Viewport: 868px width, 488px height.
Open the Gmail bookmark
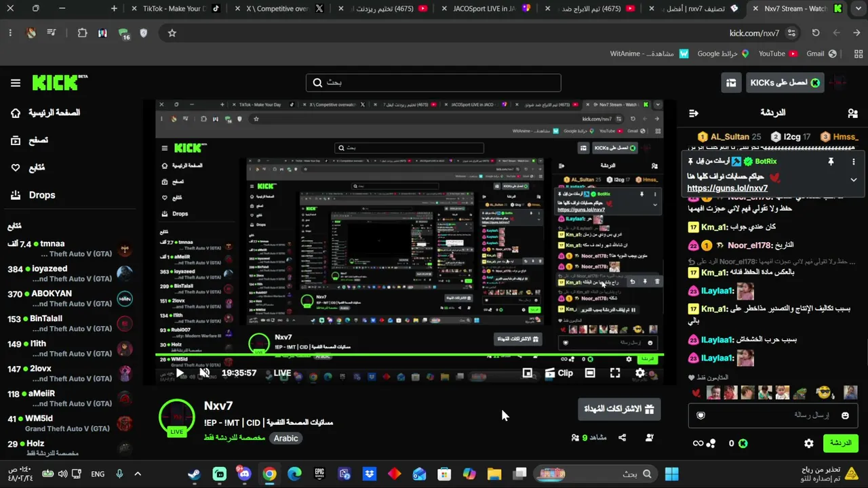(821, 54)
